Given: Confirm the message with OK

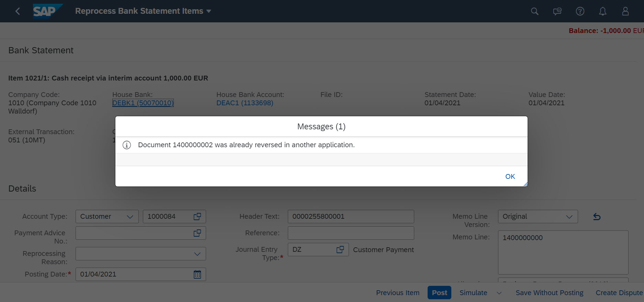Looking at the screenshot, I should 510,176.
